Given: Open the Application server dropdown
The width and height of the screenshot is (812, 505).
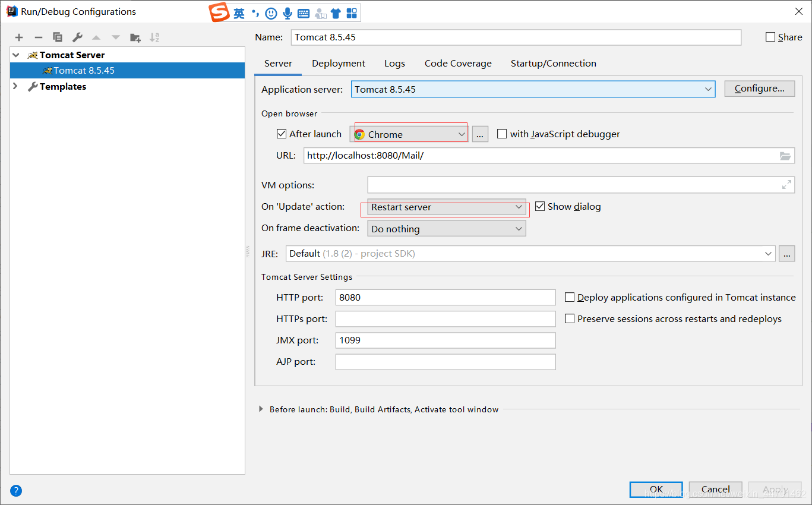Looking at the screenshot, I should point(533,89).
